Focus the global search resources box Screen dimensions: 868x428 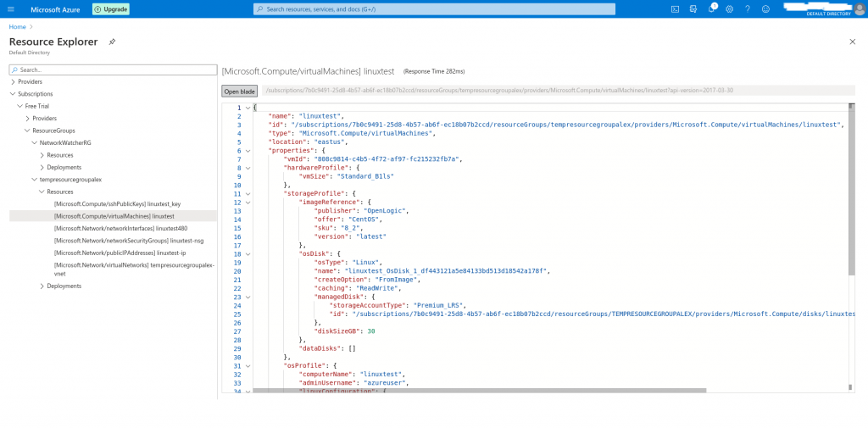pyautogui.click(x=434, y=9)
